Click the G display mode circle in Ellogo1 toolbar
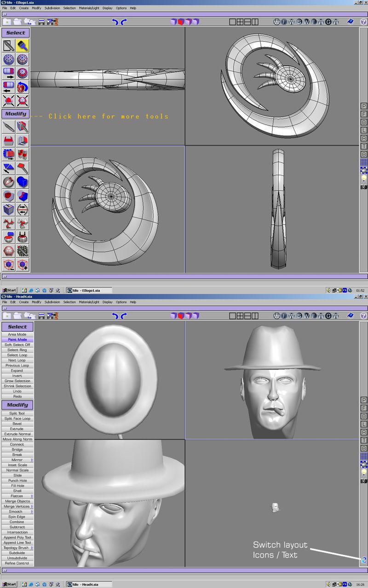368x588 pixels. click(328, 21)
